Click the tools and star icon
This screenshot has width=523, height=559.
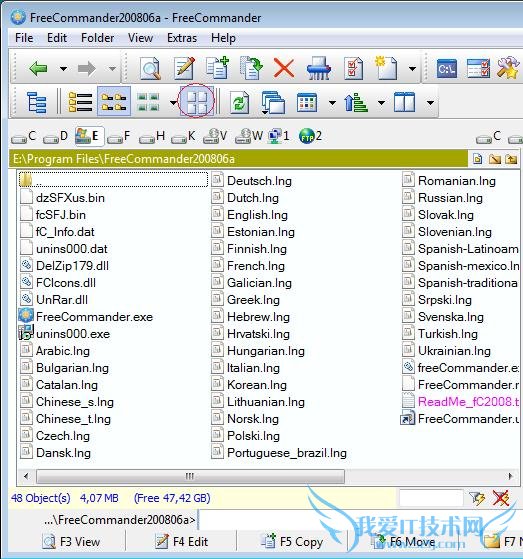508,68
